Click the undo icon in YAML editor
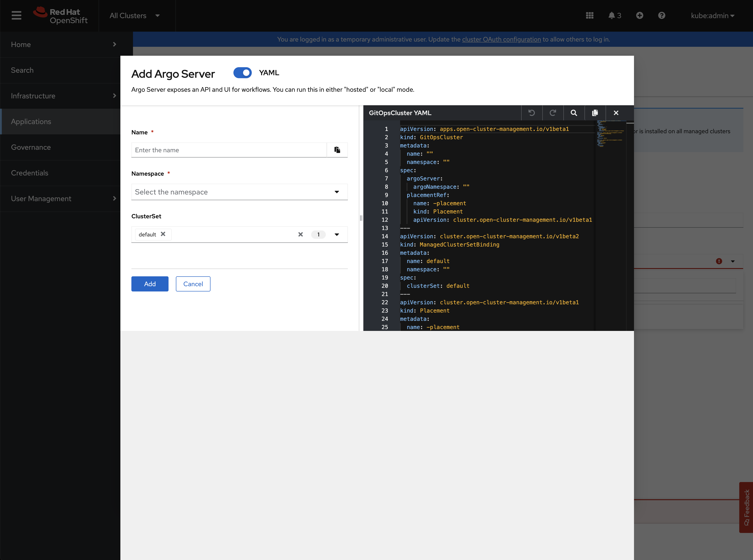753x560 pixels. (x=531, y=113)
